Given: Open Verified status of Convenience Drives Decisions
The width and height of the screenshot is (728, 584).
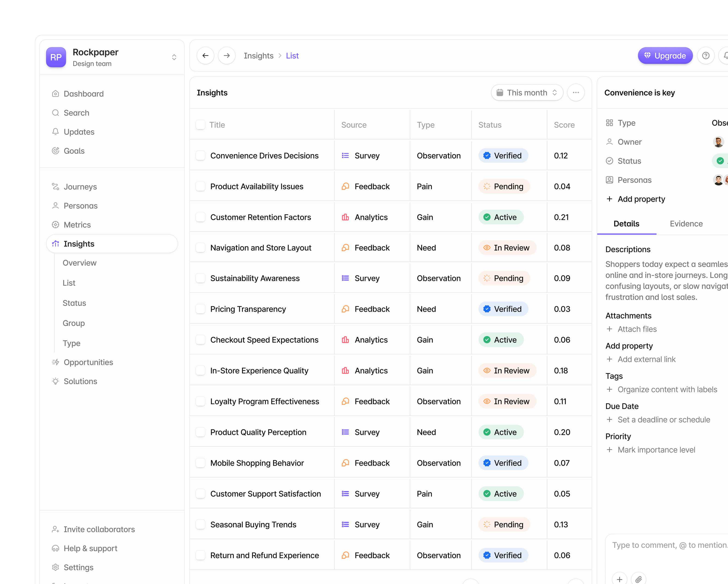Looking at the screenshot, I should [503, 155].
